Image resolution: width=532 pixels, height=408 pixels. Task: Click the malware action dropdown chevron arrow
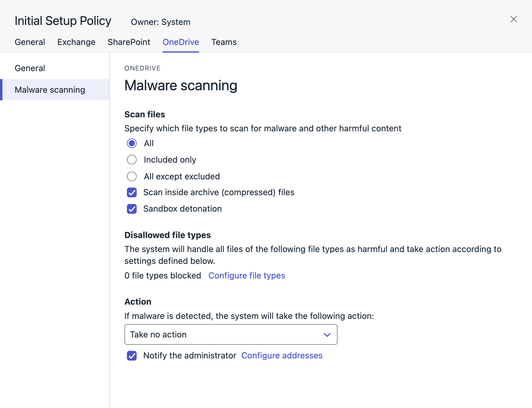point(327,335)
